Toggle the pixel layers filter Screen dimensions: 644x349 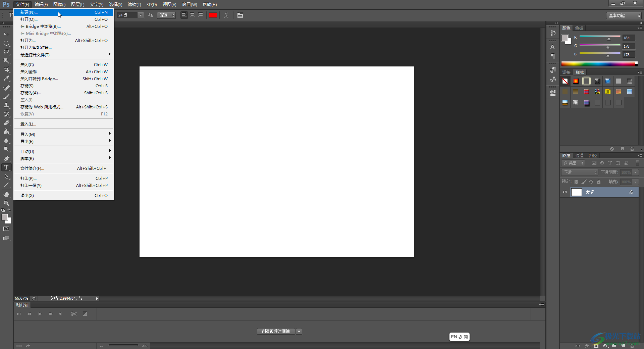coord(594,163)
